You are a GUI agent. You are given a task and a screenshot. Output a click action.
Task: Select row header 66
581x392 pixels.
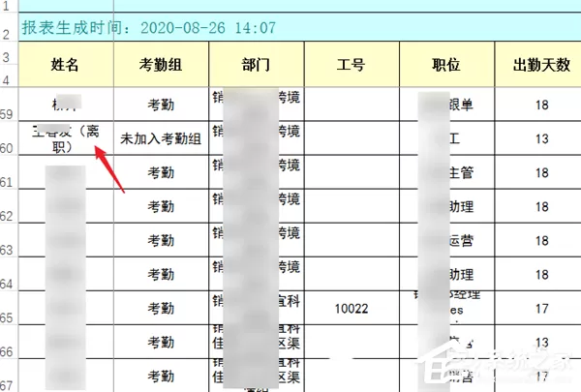9,342
